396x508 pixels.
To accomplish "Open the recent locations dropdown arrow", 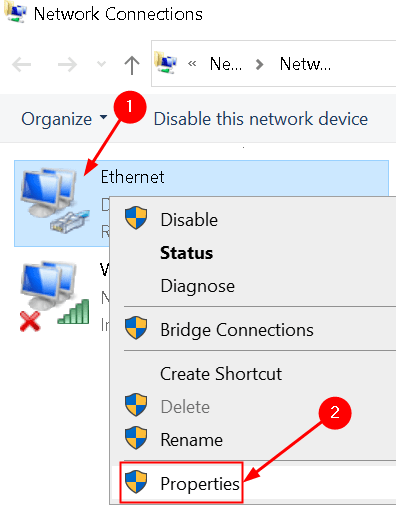I will (x=101, y=64).
